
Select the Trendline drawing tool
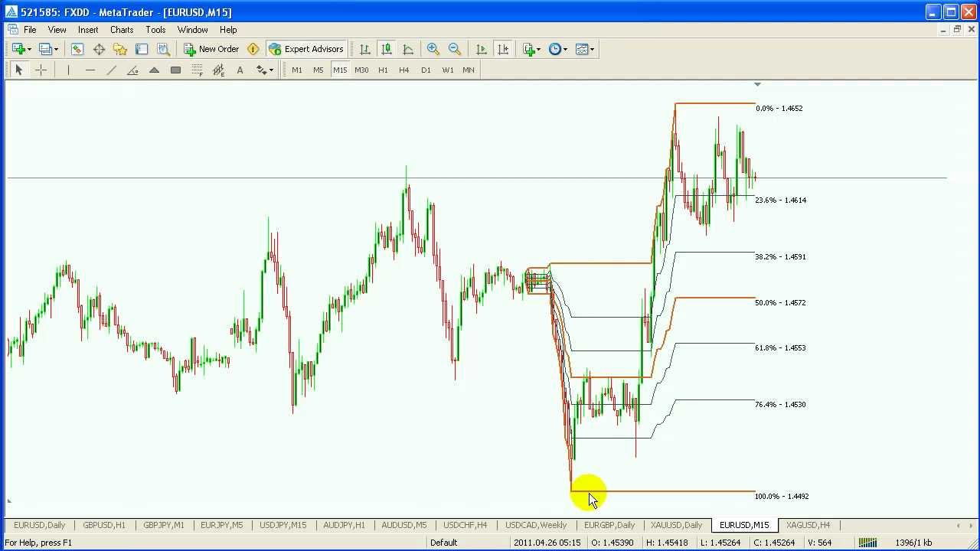click(x=111, y=70)
